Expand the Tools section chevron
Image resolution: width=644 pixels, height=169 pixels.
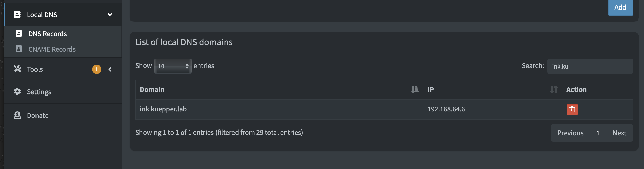[110, 69]
